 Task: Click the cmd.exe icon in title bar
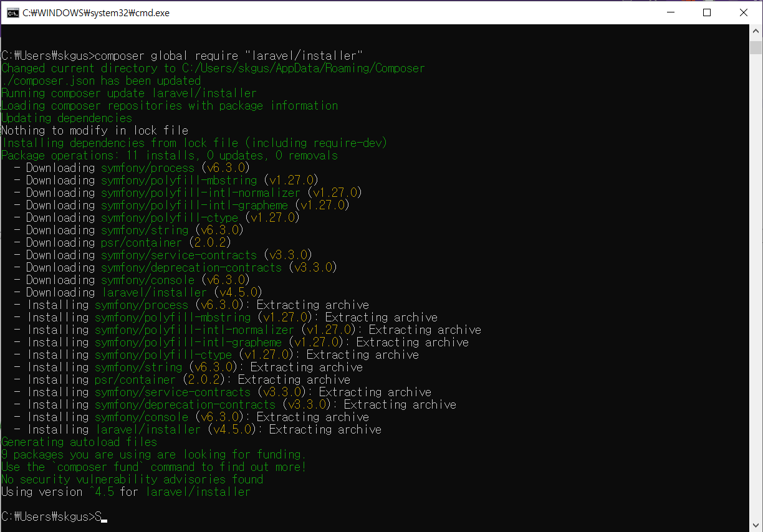[x=12, y=12]
